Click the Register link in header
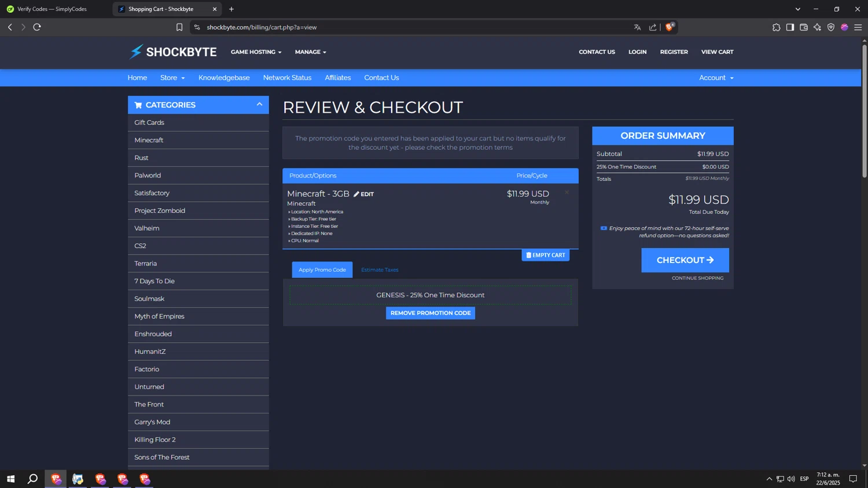 [x=674, y=52]
